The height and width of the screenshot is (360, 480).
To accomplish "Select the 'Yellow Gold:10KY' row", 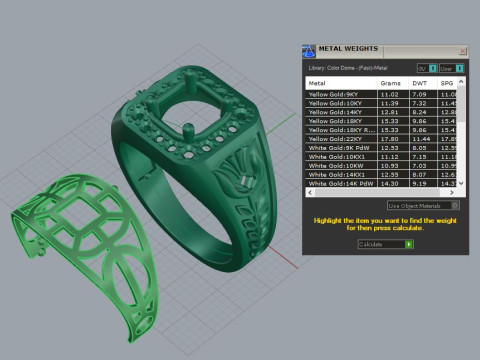I will 381,103.
